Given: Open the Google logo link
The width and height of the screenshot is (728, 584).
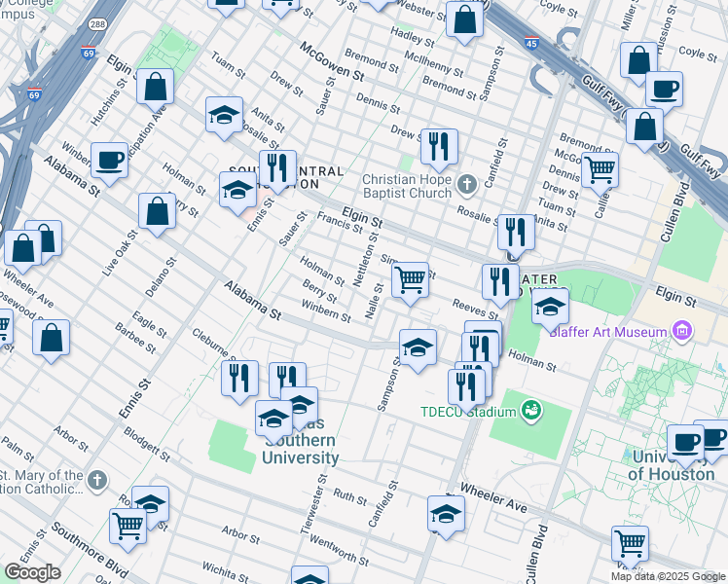Looking at the screenshot, I should (x=32, y=571).
